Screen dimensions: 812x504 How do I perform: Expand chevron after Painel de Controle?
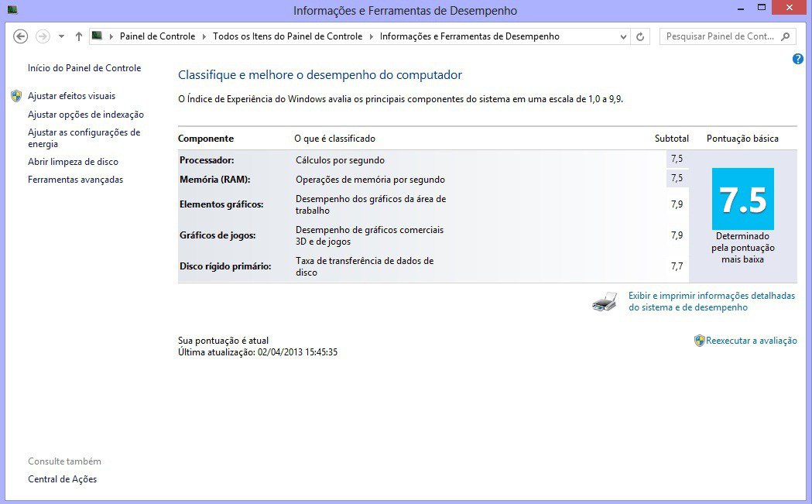click(204, 37)
